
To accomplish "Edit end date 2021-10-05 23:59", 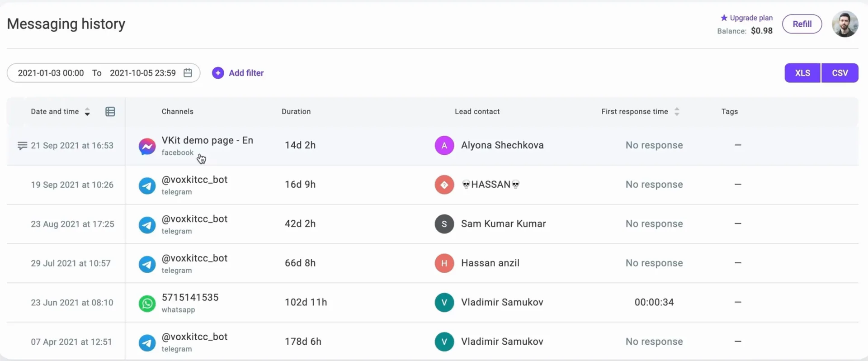I will click(x=143, y=73).
